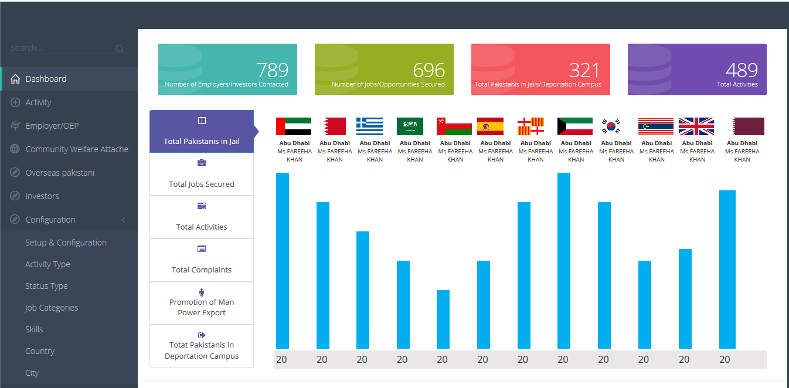789x388 pixels.
Task: Click the chart bar under the Oman flag
Action: 443,320
